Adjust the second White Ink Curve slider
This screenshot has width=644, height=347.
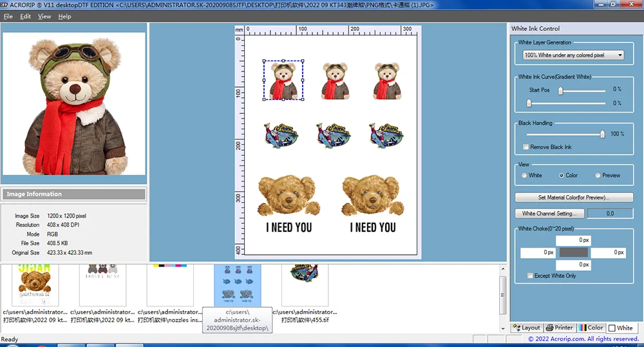[529, 103]
